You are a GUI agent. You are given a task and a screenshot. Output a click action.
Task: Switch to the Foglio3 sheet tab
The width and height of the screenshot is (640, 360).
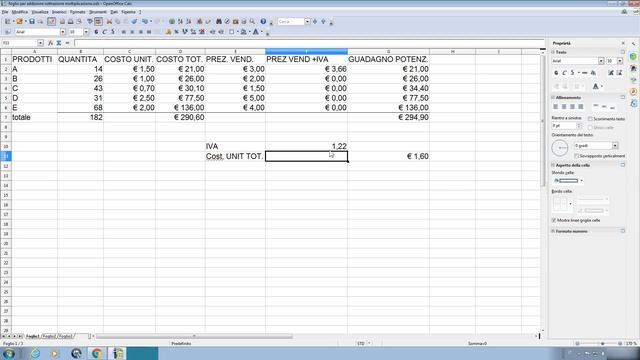click(65, 336)
